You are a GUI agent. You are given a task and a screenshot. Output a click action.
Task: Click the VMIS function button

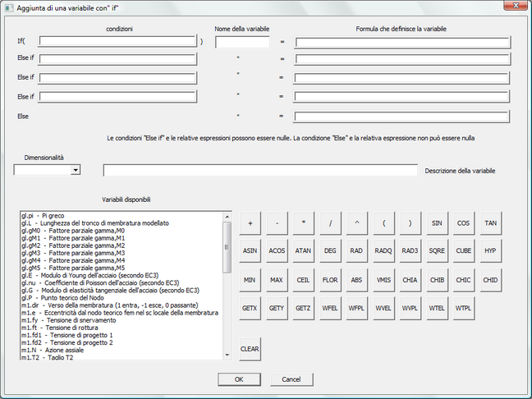pyautogui.click(x=383, y=280)
